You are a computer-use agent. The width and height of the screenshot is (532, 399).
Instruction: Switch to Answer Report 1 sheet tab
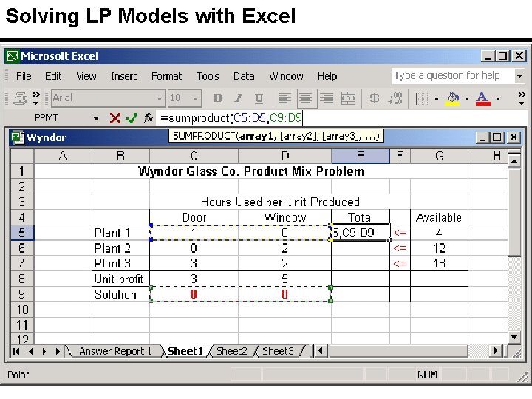coord(115,351)
